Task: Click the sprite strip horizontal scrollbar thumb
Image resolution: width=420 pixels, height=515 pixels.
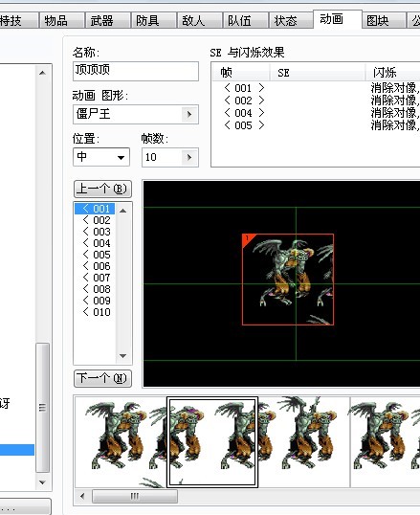Action: click(135, 496)
